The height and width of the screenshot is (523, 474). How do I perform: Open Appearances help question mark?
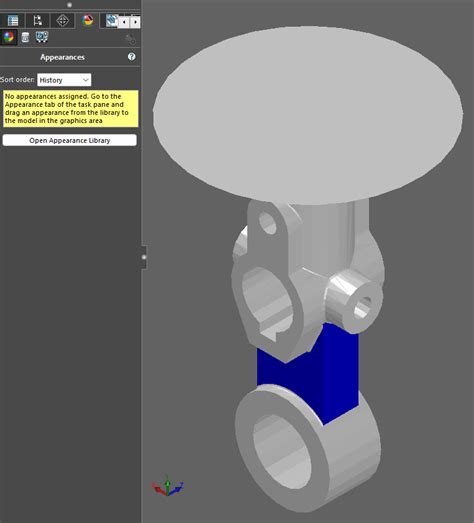coord(131,57)
